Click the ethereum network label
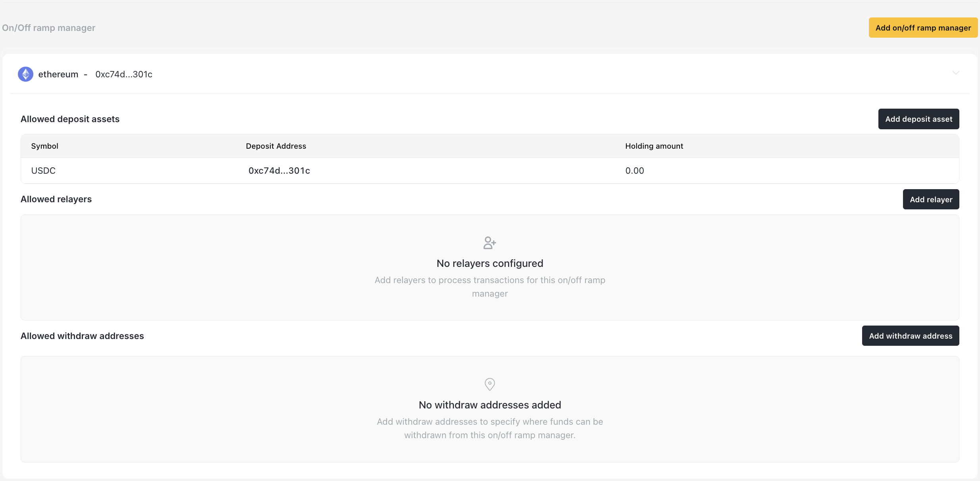980x481 pixels. point(58,75)
